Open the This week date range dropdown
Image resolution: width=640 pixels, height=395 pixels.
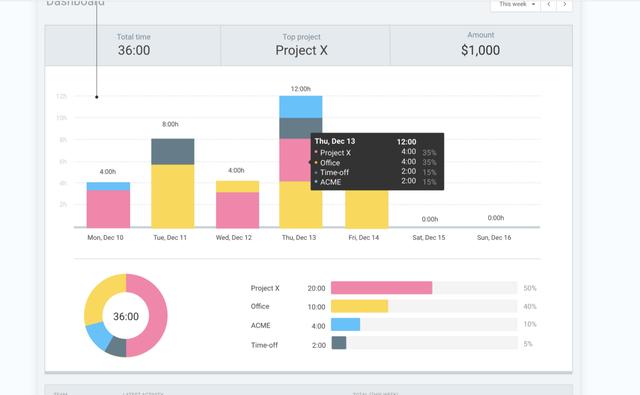pyautogui.click(x=516, y=4)
